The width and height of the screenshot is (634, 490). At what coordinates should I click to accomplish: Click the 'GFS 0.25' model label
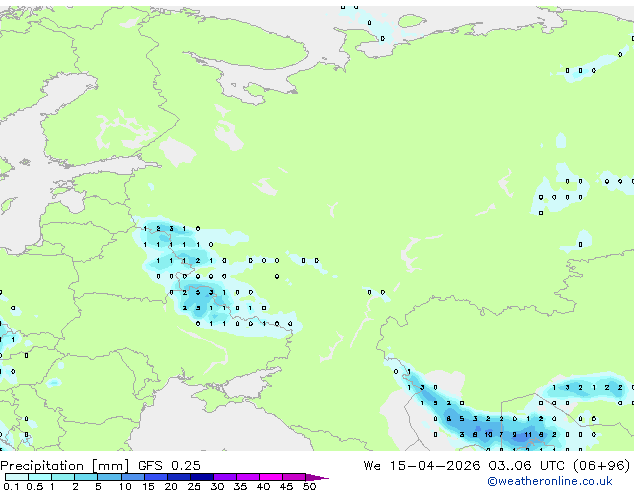(169, 466)
